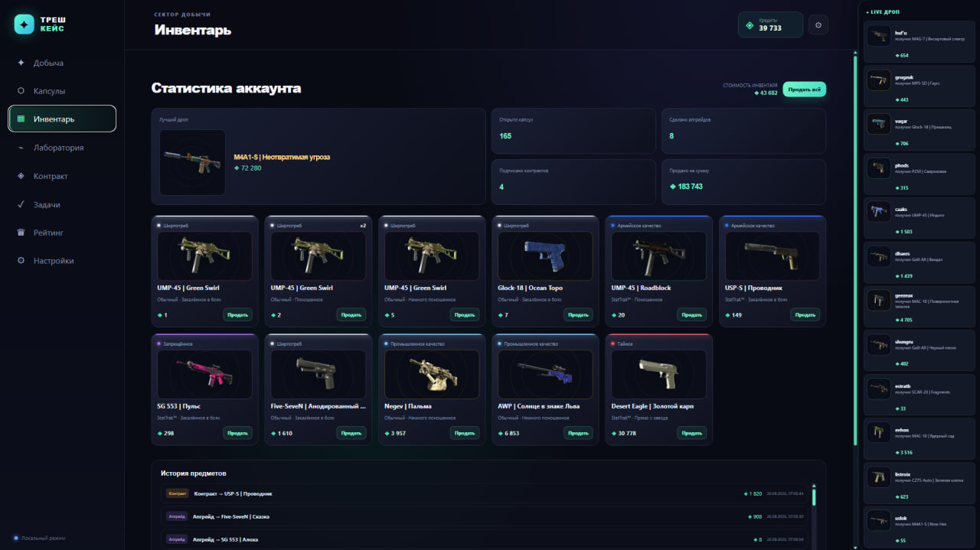Sell all items with Продать всё

[x=804, y=89]
